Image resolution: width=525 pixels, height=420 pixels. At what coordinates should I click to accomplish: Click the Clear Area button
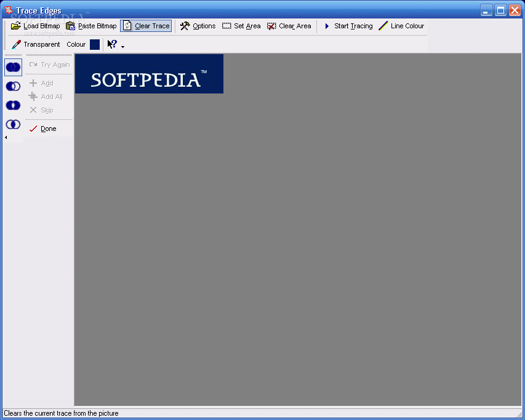pos(289,26)
